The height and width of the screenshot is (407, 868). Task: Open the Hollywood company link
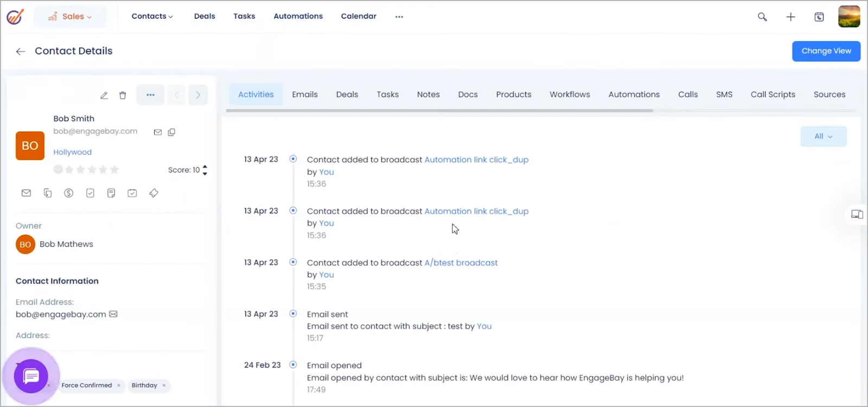click(72, 152)
